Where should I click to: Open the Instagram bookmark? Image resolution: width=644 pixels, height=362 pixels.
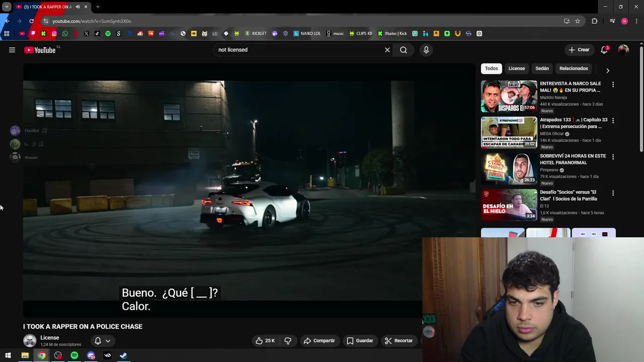point(54,34)
